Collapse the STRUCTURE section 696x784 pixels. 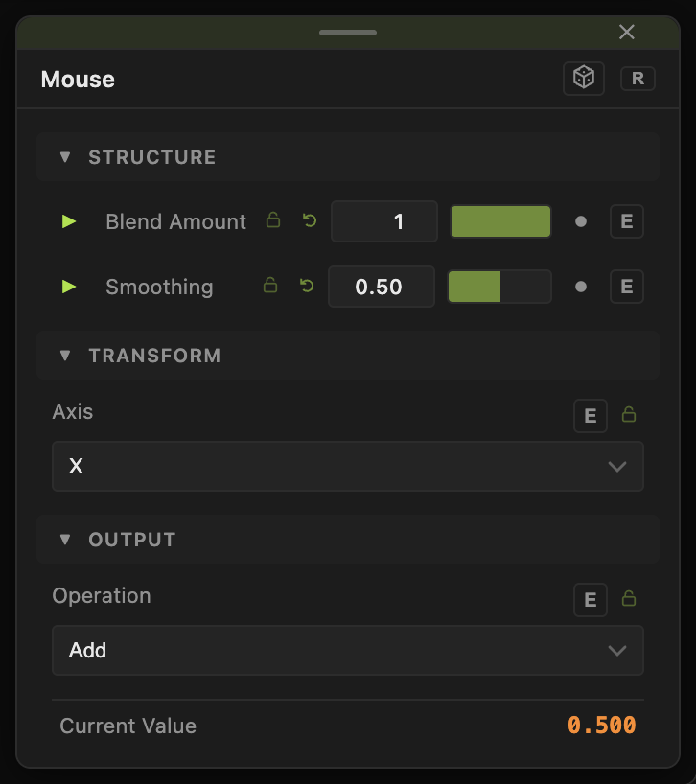point(348,157)
